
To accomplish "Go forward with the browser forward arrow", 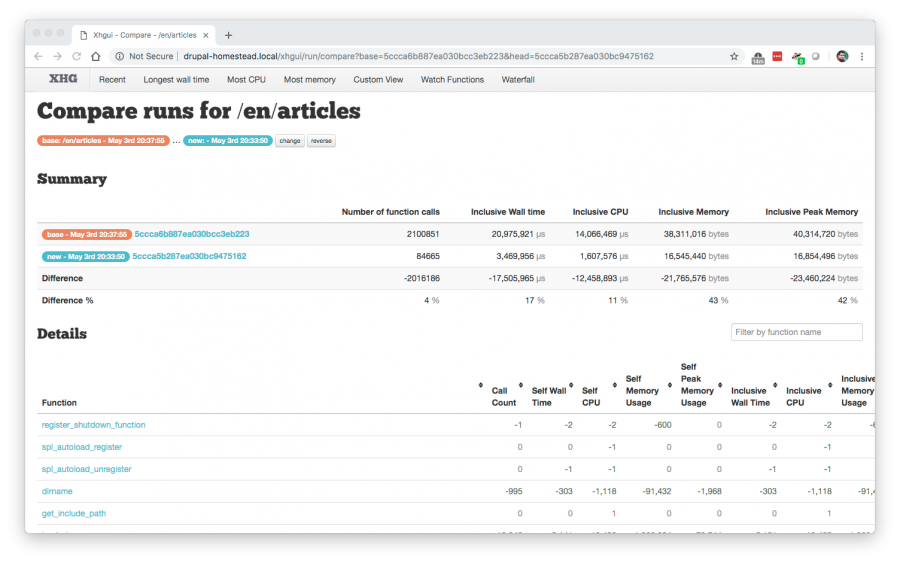I will click(x=57, y=56).
